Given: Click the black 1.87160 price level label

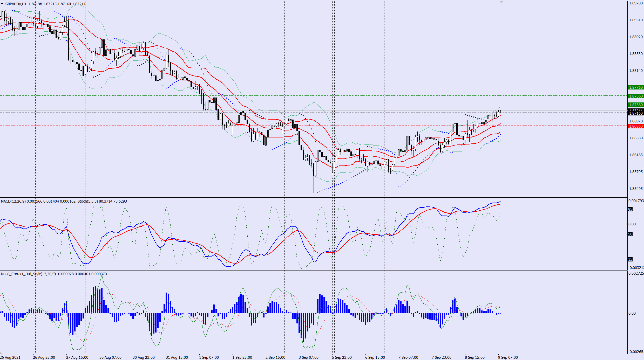Looking at the screenshot, I should 636,113.
